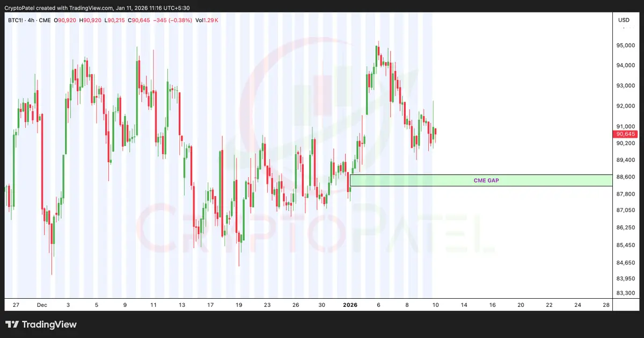Select the green CME GAP rectangle
The width and height of the screenshot is (644, 338).
[x=481, y=180]
